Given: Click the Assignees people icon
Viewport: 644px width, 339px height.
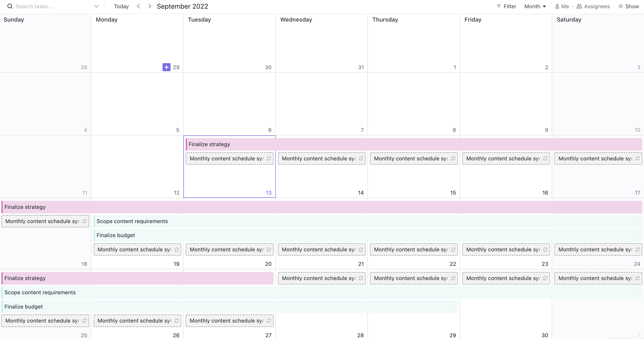Looking at the screenshot, I should pyautogui.click(x=579, y=6).
